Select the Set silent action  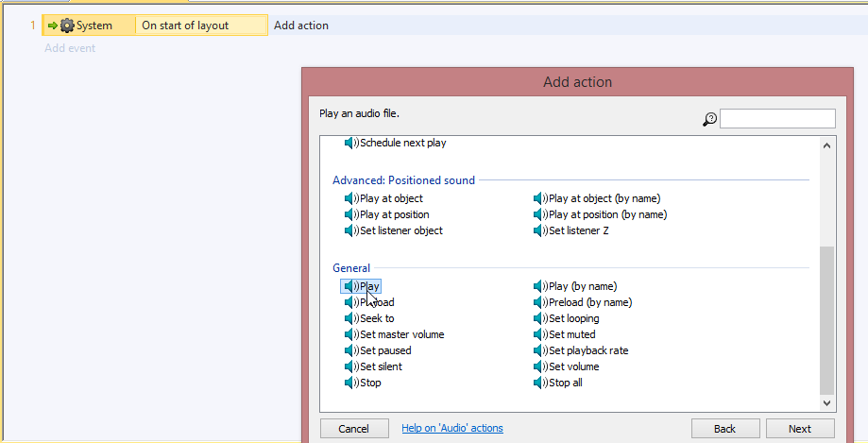tap(374, 366)
